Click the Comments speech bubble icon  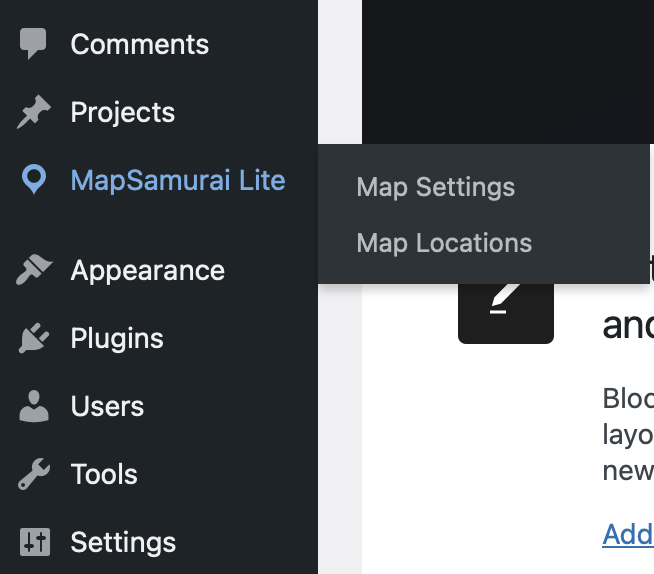click(x=34, y=44)
